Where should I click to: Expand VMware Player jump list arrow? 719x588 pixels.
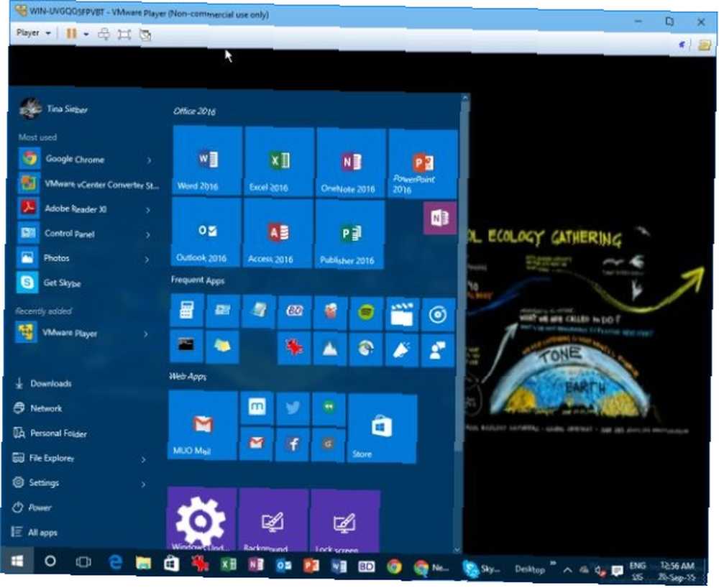pyautogui.click(x=145, y=334)
